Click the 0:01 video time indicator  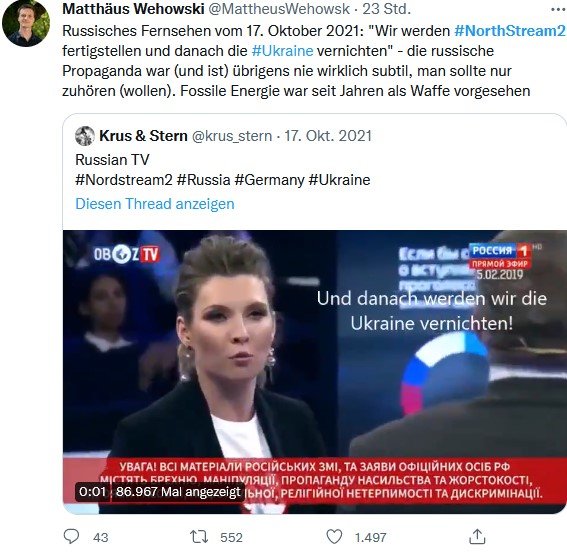tap(92, 492)
